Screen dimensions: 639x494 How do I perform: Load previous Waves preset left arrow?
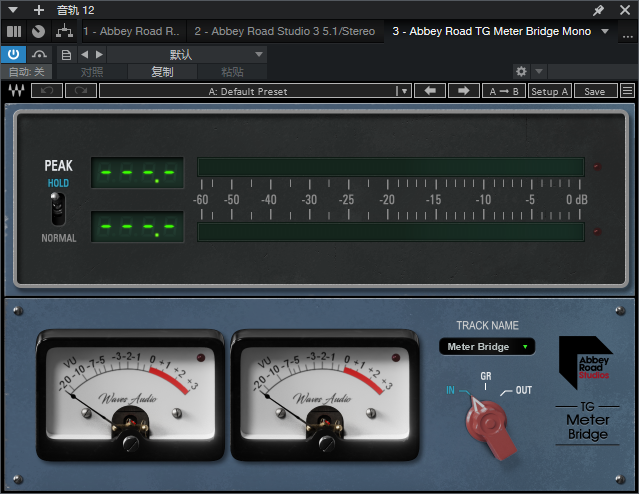point(430,90)
